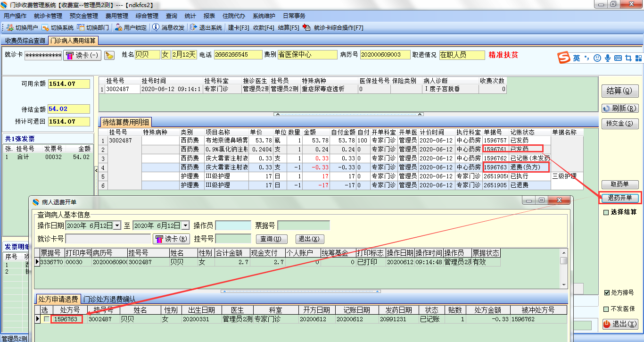Screen dimensions: 644x342
Task: Check the 选 box for prescription 1596763
Action: pos(46,319)
